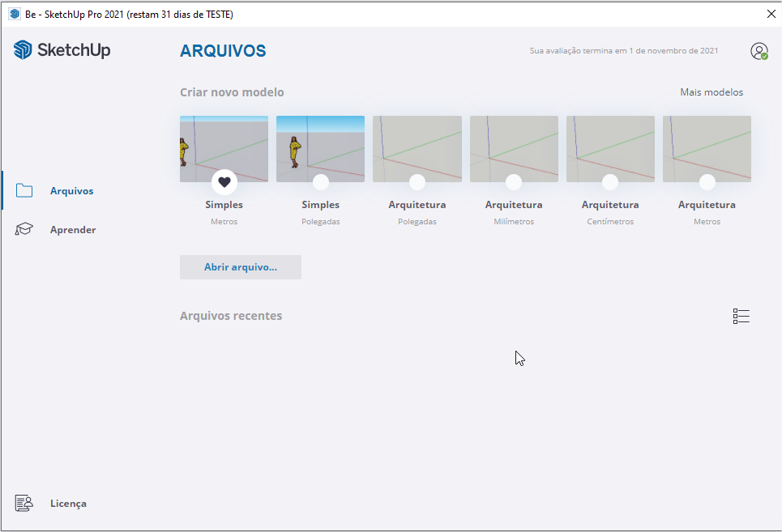Choose the Arquitetura Metros template thumbnail

[x=707, y=148]
